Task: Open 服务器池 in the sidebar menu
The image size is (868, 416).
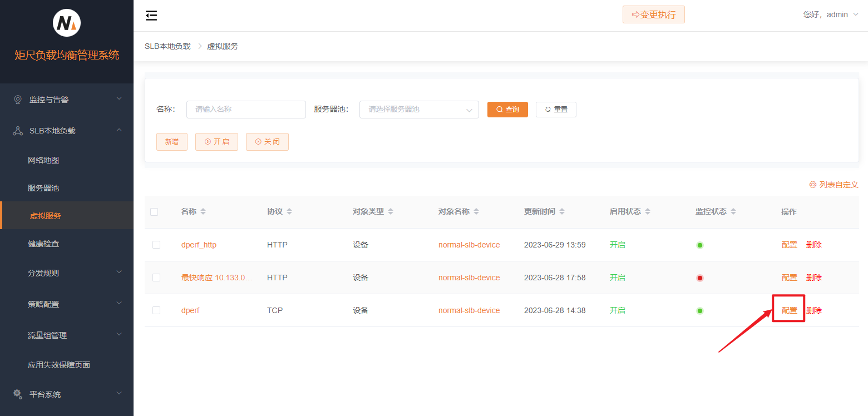Action: tap(43, 188)
